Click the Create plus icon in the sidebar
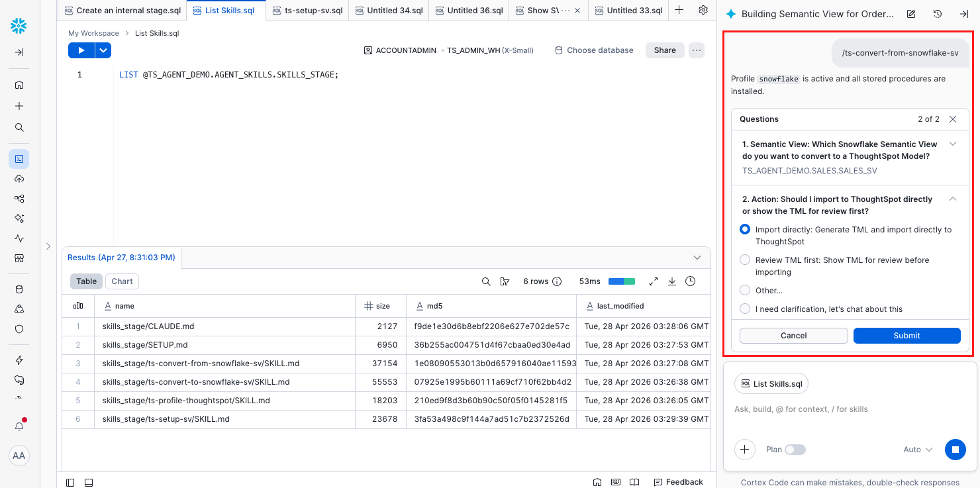Screen dimensions: 980x488 tap(19, 106)
